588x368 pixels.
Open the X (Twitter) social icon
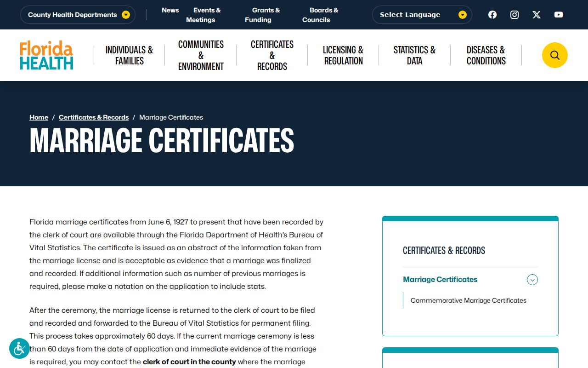pyautogui.click(x=537, y=15)
